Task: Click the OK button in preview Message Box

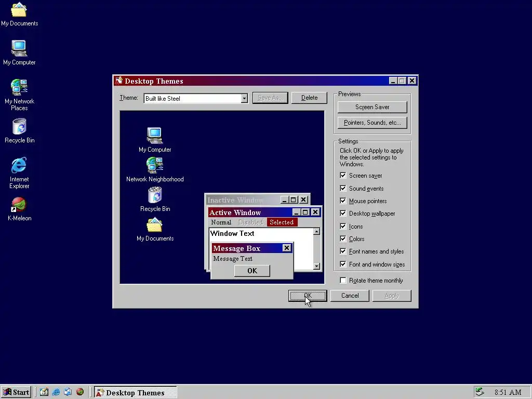Action: coord(252,271)
